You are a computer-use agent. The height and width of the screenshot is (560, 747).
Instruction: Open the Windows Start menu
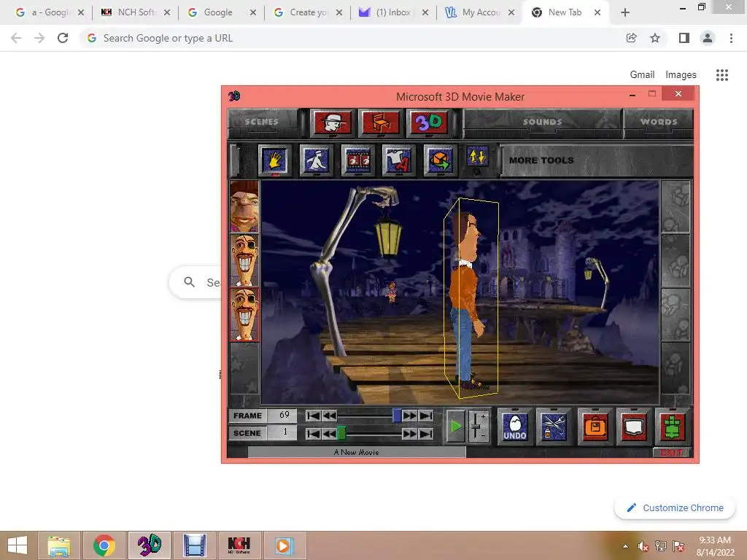18,545
